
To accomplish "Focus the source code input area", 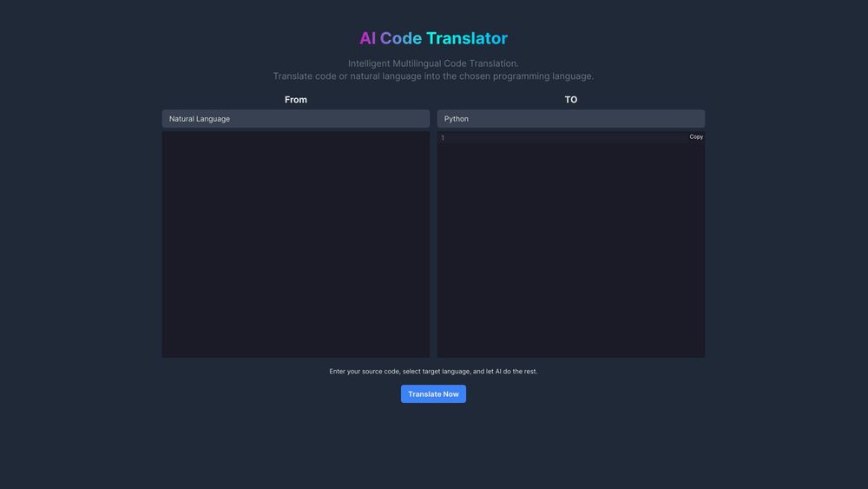I will coord(296,244).
